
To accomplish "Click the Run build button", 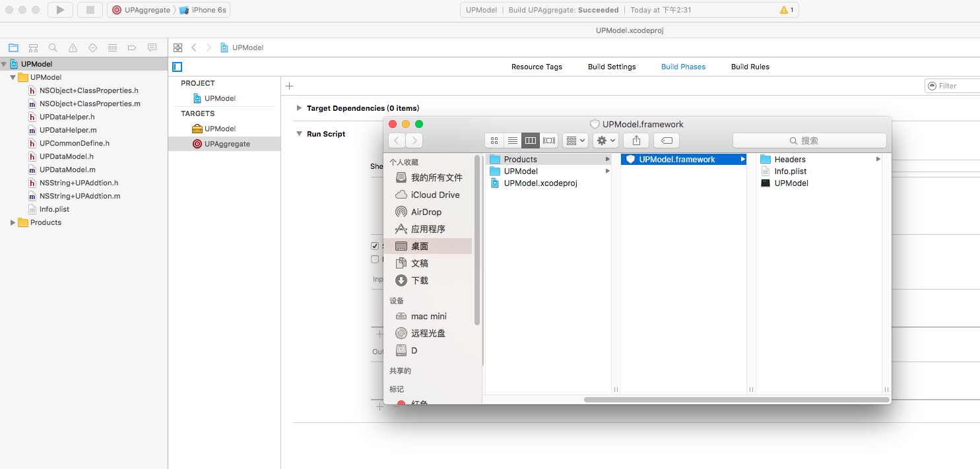I will (60, 10).
